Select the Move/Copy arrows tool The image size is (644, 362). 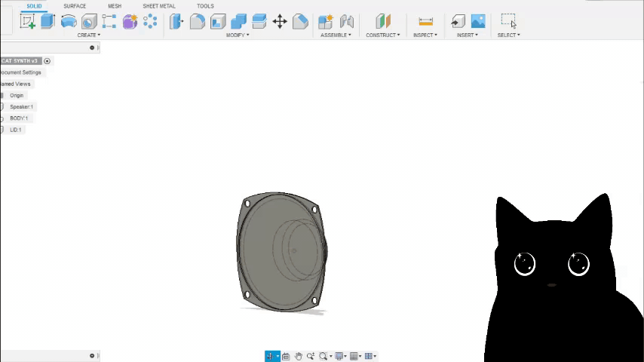[280, 21]
